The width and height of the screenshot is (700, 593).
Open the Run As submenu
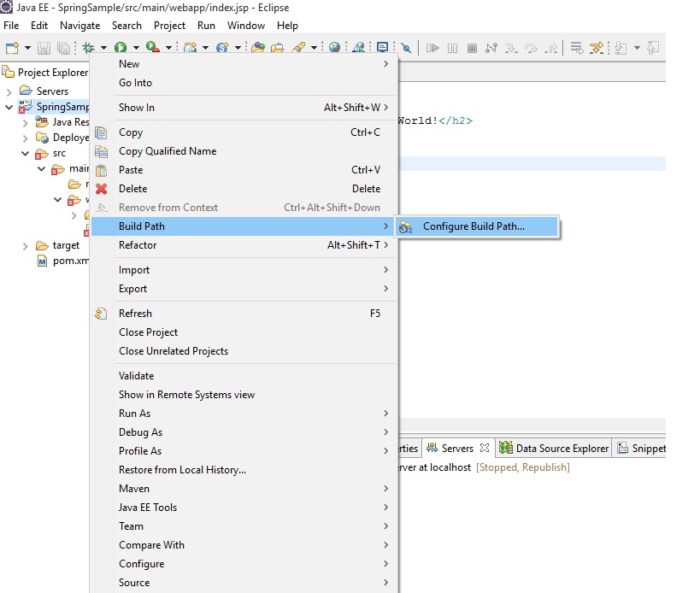[x=244, y=414]
